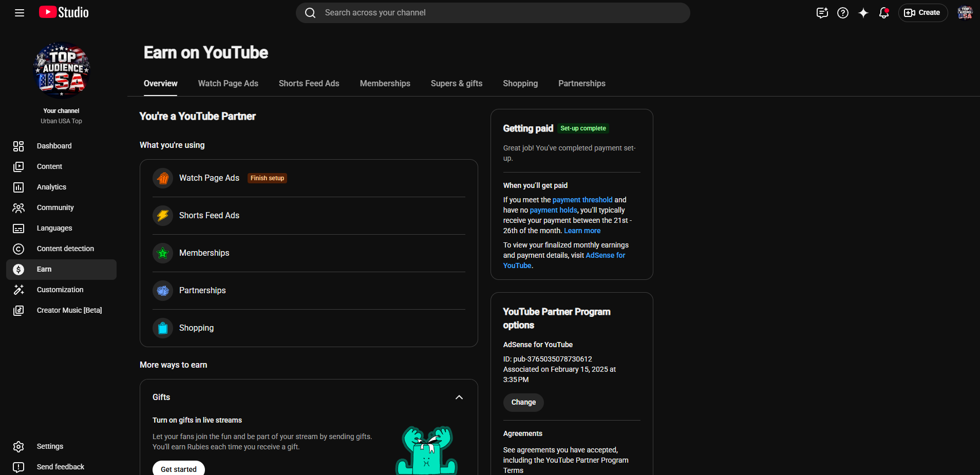Click the Send feedback icon

[x=18, y=467]
